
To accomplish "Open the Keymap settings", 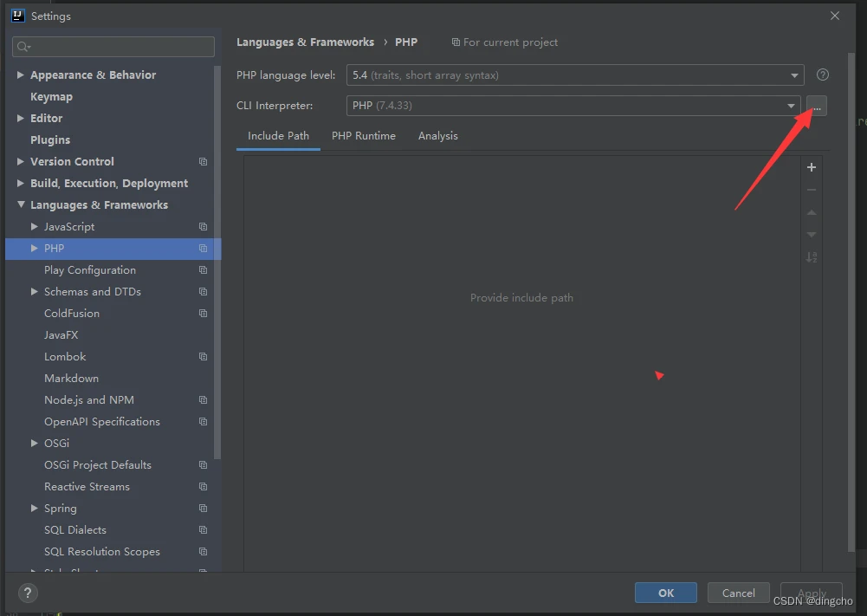I will [51, 97].
